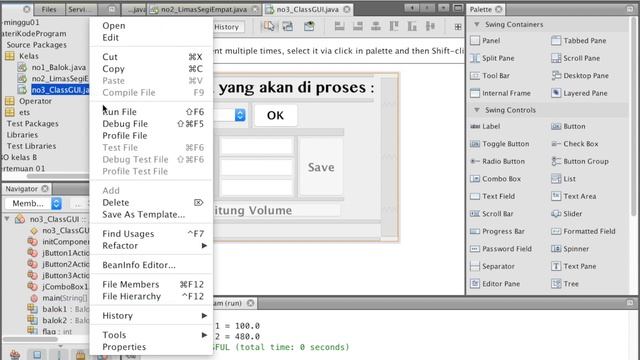Select the Operator package in project tree
Viewport: 640px width, 360px height.
(x=36, y=101)
